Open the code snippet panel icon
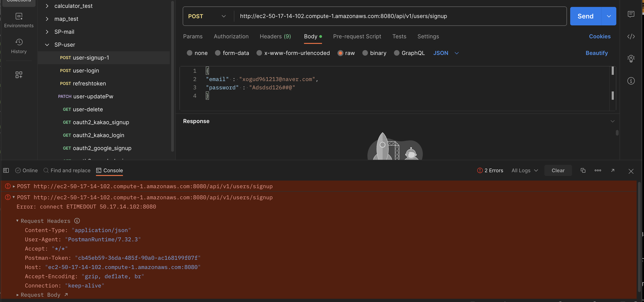 (631, 36)
